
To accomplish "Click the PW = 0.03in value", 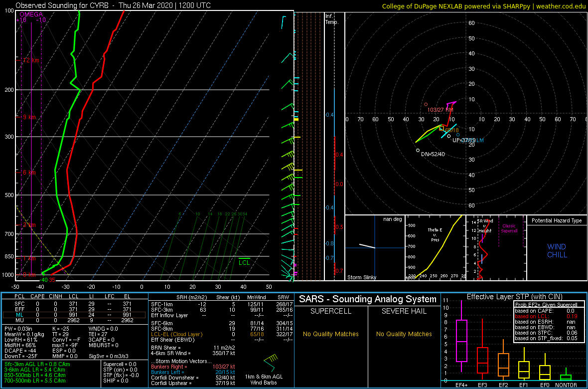I will click(x=19, y=329).
